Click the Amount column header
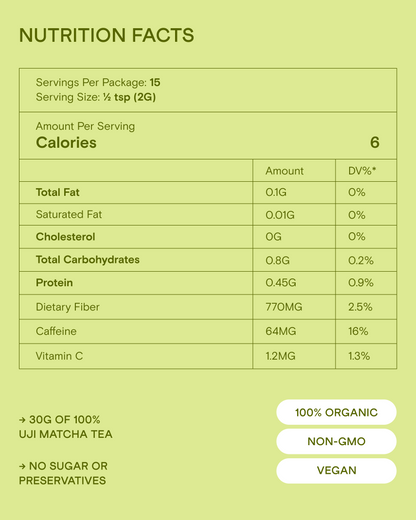The width and height of the screenshot is (416, 520). (x=284, y=171)
